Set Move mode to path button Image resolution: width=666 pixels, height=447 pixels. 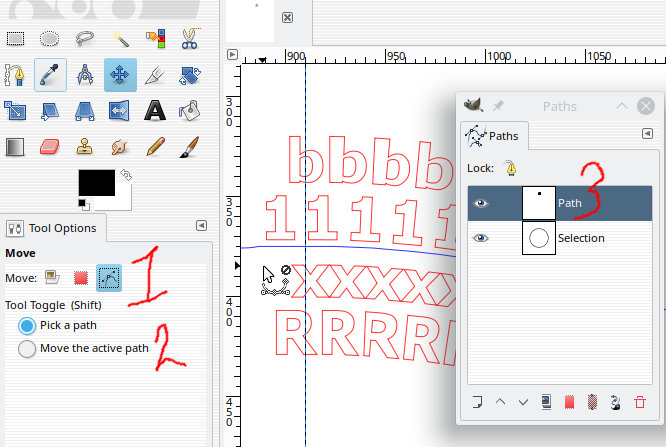[109, 278]
